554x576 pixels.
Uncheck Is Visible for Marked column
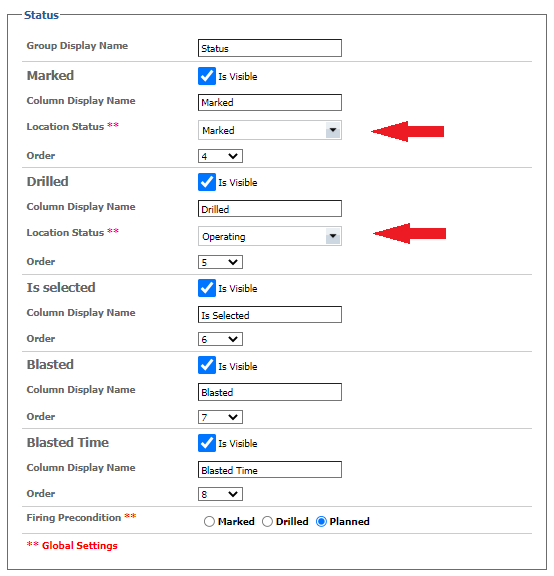[206, 76]
